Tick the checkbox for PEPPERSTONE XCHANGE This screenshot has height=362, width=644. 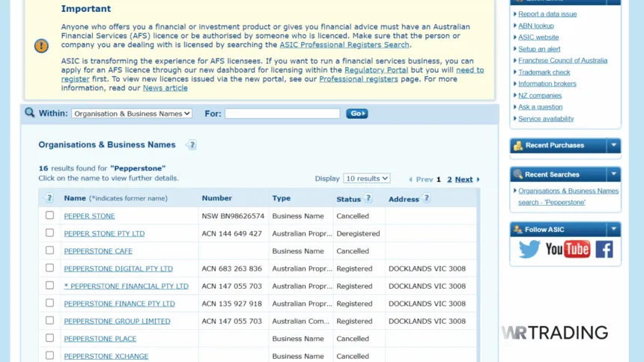(x=49, y=355)
